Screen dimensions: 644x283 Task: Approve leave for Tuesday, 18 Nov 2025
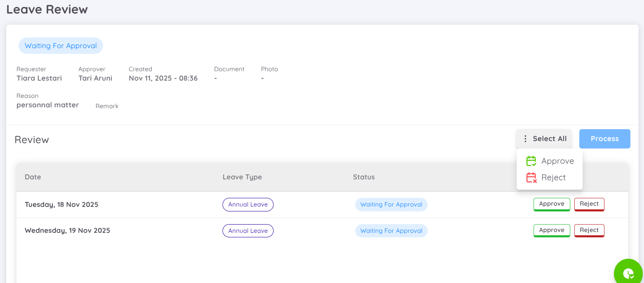552,204
